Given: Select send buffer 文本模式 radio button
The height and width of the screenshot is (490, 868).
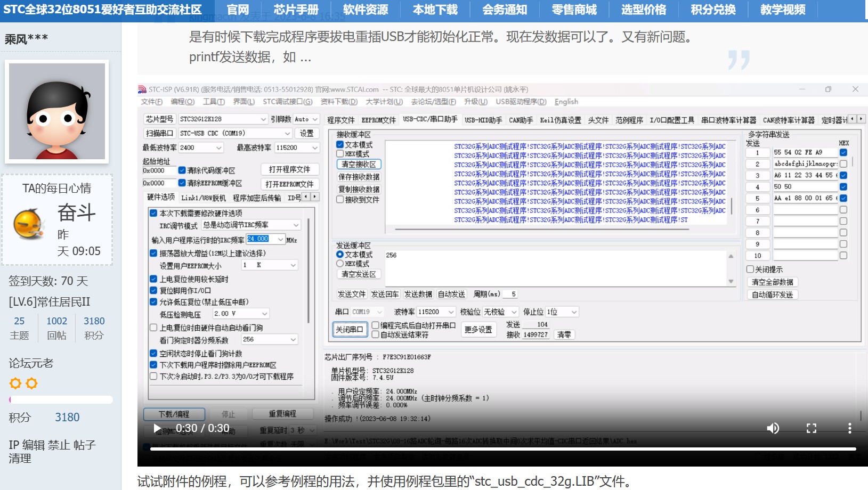Looking at the screenshot, I should [340, 255].
